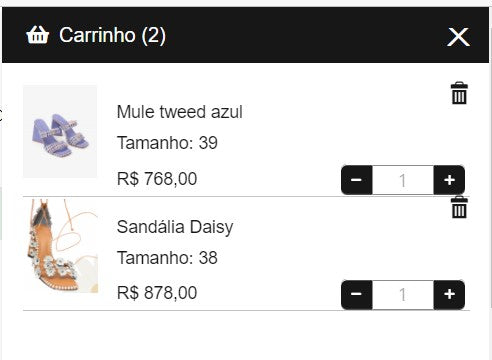Click Tamanho: 39 size label
Image resolution: width=492 pixels, height=360 pixels.
point(167,143)
